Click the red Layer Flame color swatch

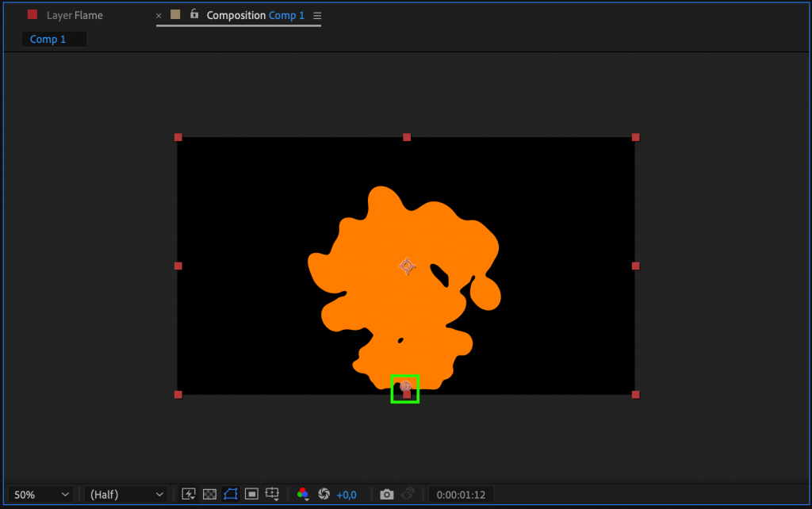32,13
